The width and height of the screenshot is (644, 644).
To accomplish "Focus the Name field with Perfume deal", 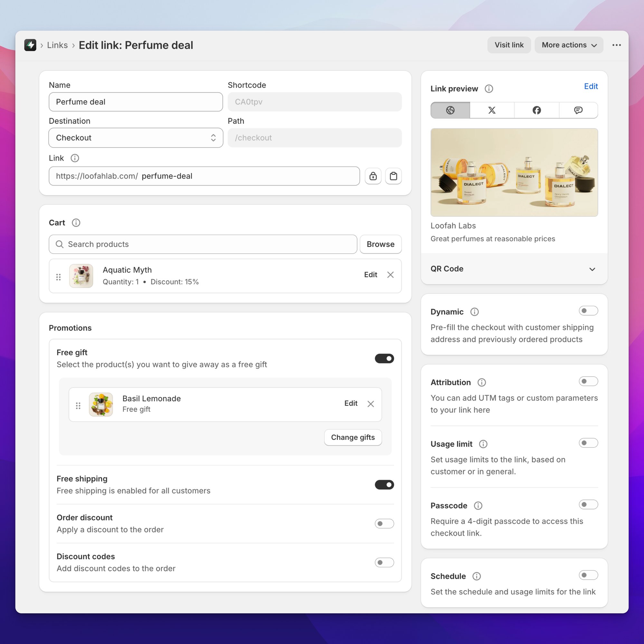I will pos(136,102).
